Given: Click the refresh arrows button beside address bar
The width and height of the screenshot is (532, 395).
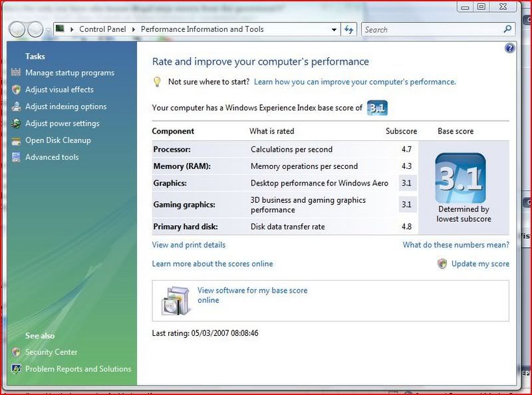Looking at the screenshot, I should pos(348,29).
